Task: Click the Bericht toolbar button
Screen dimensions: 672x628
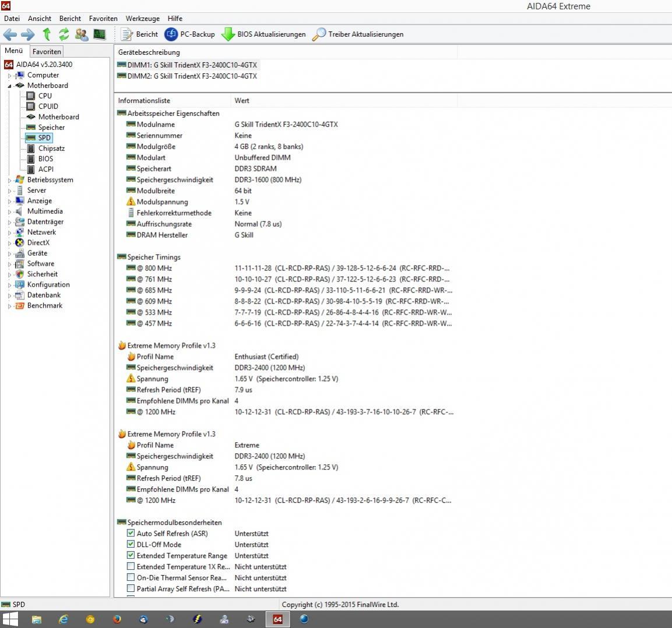Action: [x=139, y=34]
